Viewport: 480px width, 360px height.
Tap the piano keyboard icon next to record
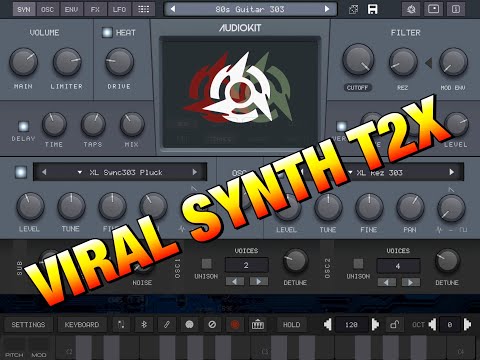click(258, 324)
